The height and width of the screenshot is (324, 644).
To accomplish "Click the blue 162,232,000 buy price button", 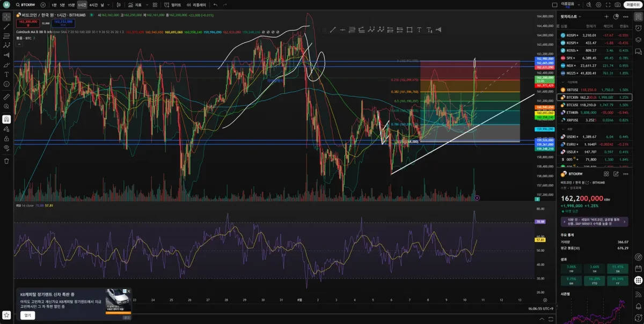I will pos(64,23).
